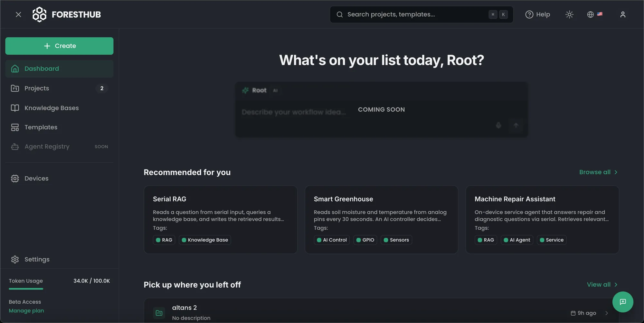The height and width of the screenshot is (323, 644).
Task: Click the Browse all chevron link
Action: point(598,172)
